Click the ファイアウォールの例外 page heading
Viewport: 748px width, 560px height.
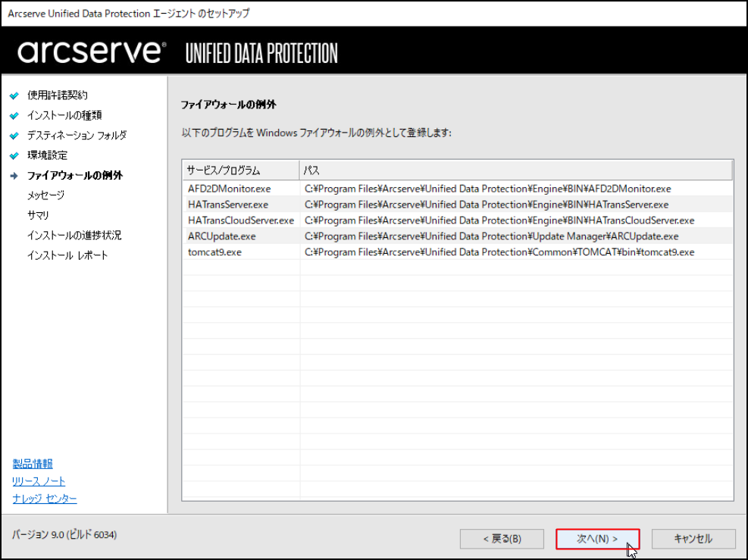229,105
